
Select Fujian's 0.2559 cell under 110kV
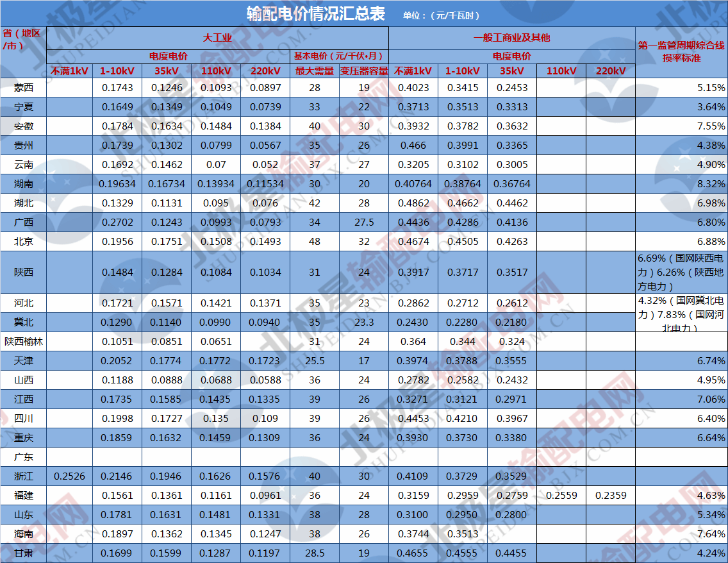561,496
